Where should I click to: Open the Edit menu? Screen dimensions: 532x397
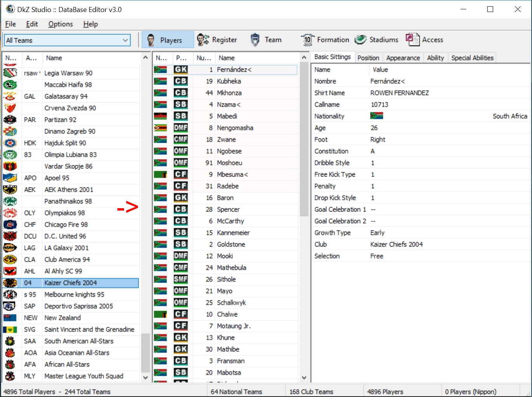point(32,24)
